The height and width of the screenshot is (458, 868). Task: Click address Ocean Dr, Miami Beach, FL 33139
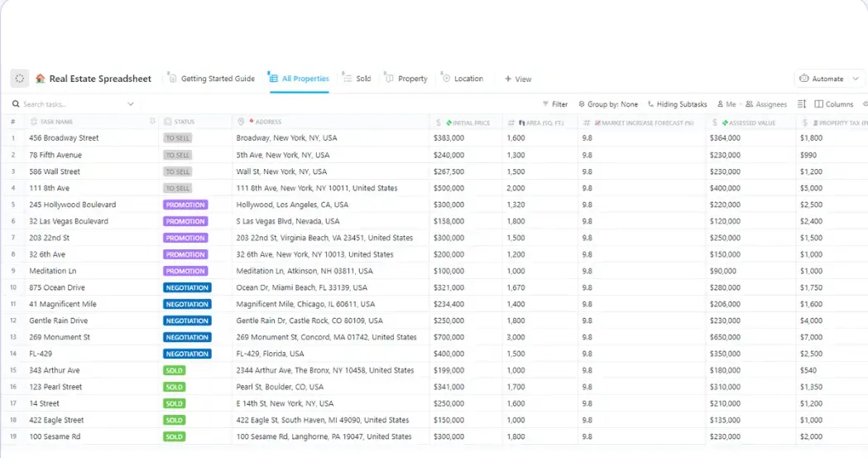coord(302,287)
